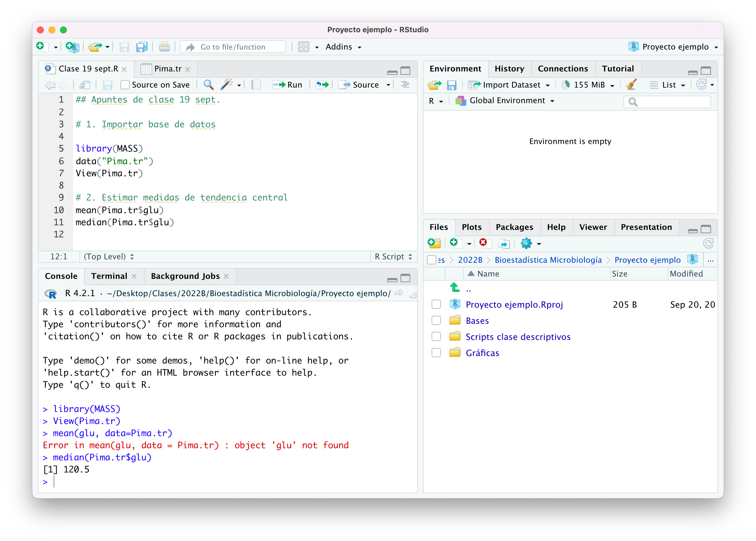Image resolution: width=756 pixels, height=541 pixels.
Task: Click the re-run previous code icon
Action: click(x=322, y=85)
